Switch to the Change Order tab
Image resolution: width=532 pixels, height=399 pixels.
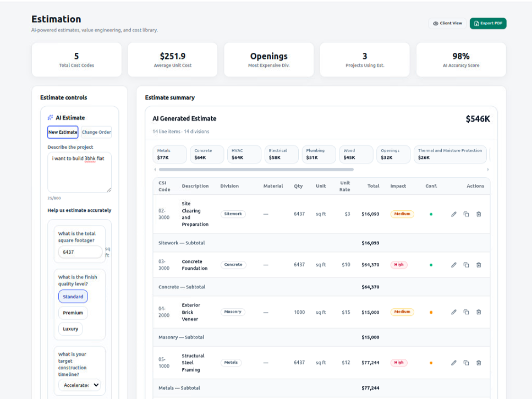tap(96, 132)
